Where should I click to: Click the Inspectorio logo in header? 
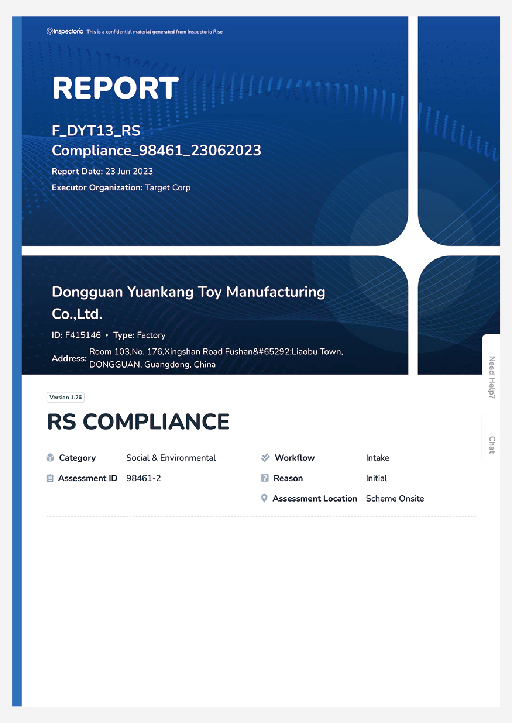tap(65, 31)
